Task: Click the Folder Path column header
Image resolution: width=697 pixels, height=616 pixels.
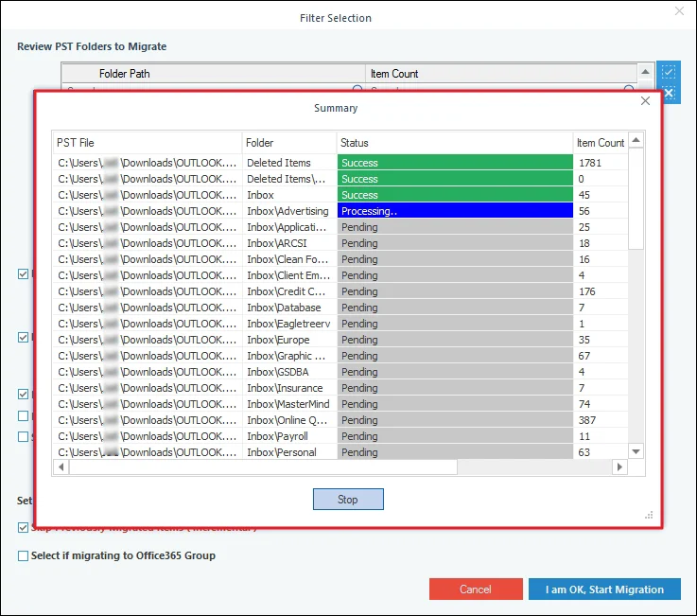Action: [213, 74]
